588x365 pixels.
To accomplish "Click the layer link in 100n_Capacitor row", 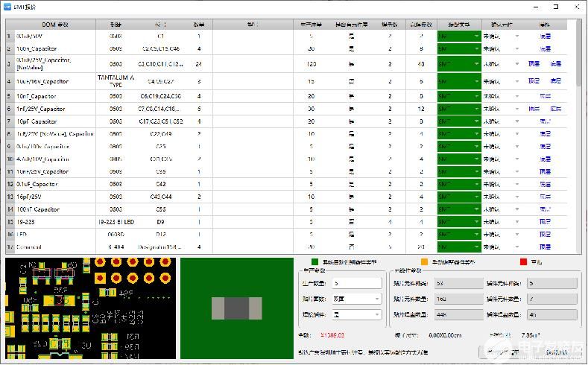I will tap(545, 48).
